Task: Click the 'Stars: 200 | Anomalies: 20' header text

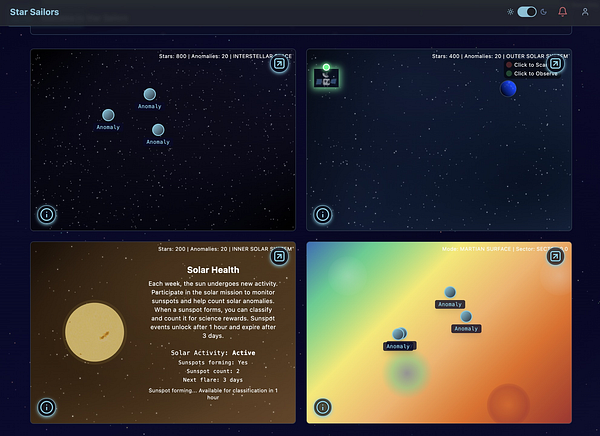Action: point(193,249)
